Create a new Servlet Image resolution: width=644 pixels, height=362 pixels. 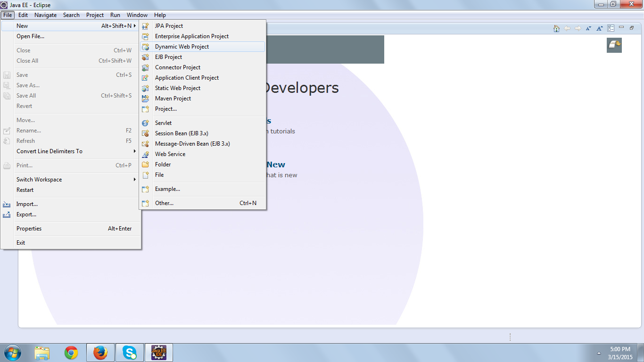pos(203,123)
